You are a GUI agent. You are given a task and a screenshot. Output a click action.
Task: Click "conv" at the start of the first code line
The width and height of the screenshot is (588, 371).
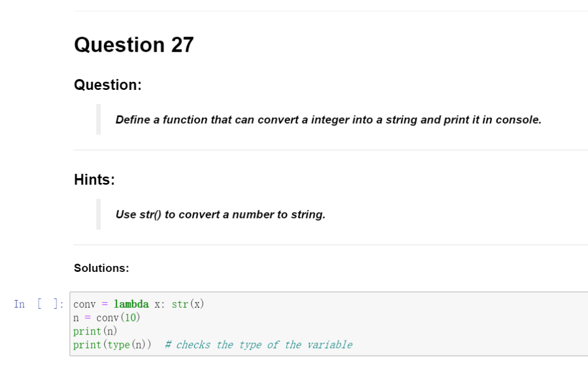click(x=84, y=304)
